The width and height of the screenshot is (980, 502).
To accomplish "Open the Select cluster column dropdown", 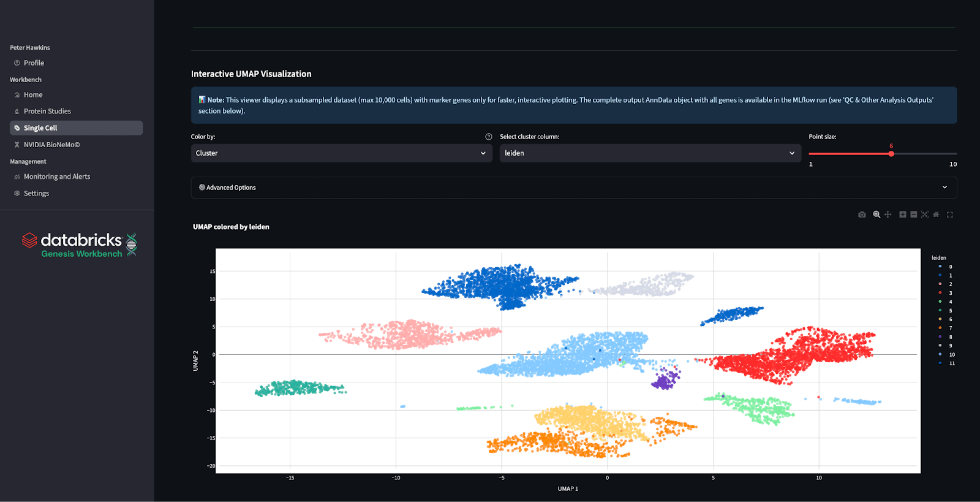I will 650,153.
